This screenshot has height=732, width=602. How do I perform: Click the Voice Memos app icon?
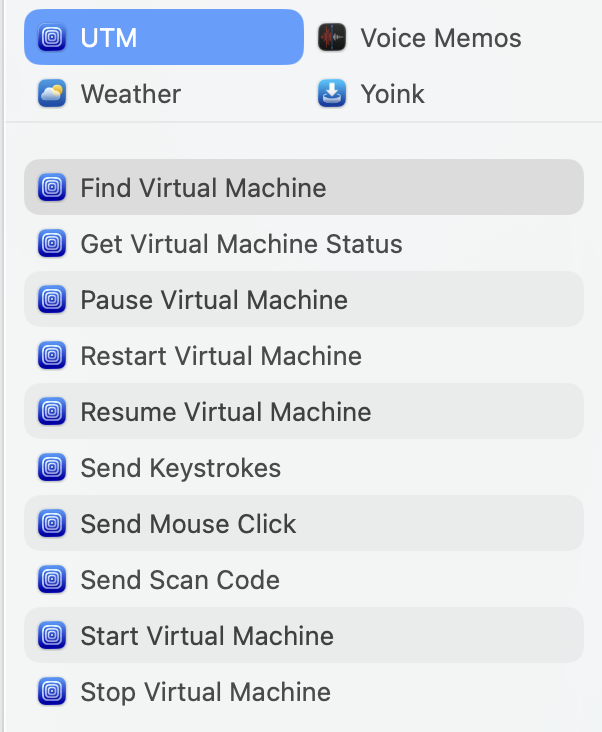click(332, 38)
